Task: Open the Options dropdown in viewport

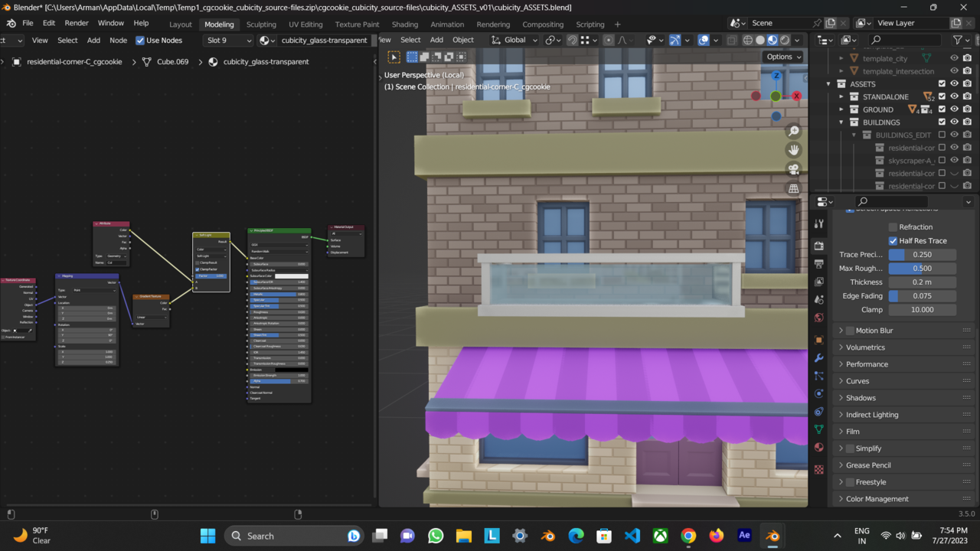Action: click(x=783, y=57)
